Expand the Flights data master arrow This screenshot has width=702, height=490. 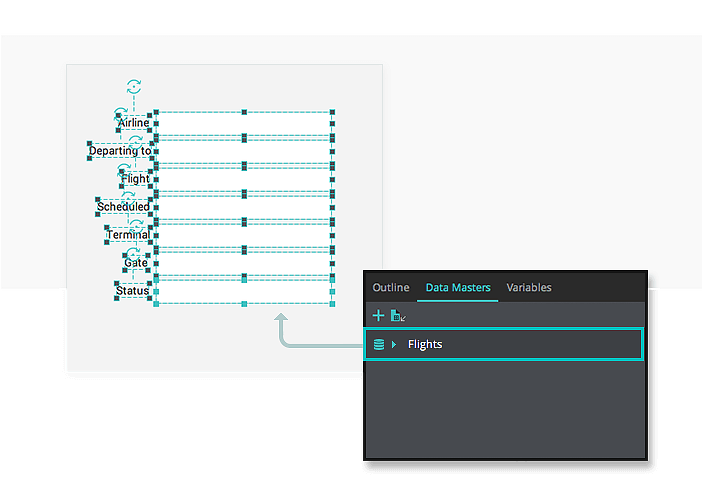pos(394,344)
